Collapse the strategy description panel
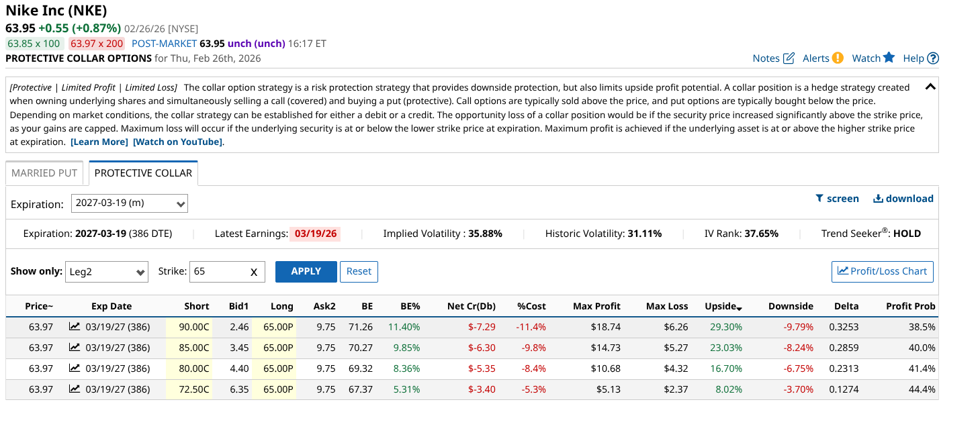This screenshot has height=445, width=980. tap(930, 87)
